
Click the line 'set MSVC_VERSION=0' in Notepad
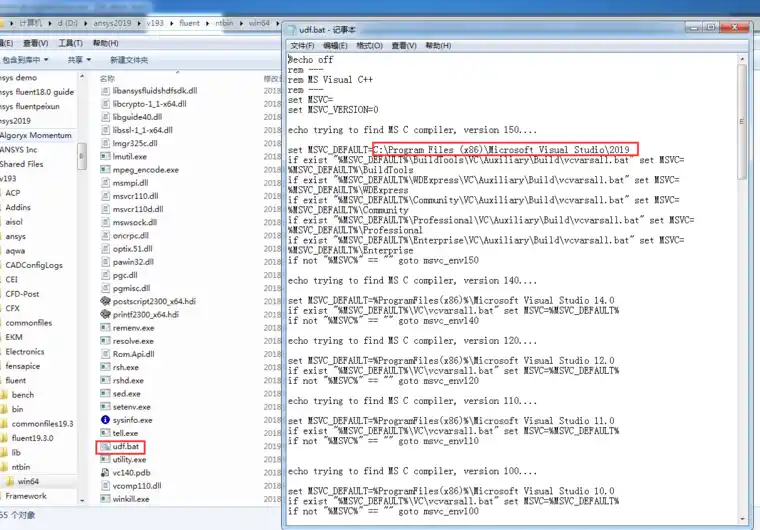(x=333, y=110)
